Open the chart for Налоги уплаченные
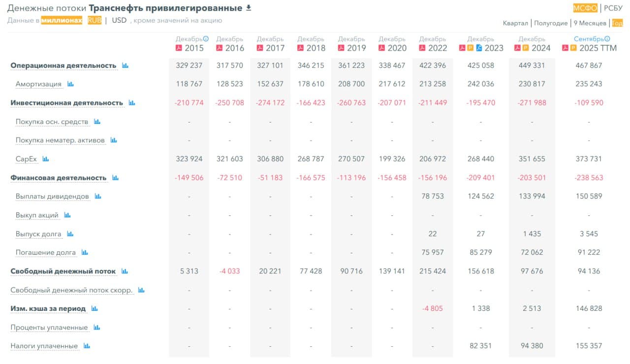 click(87, 346)
